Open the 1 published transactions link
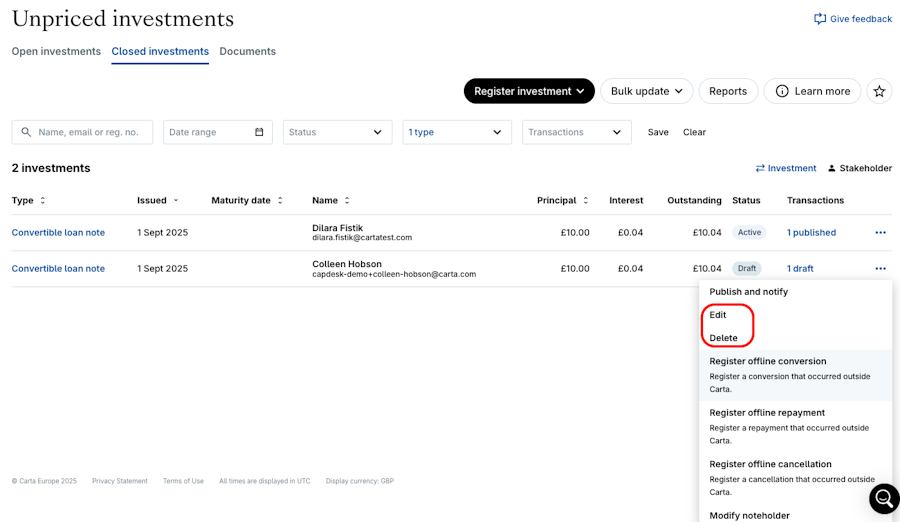 pos(811,233)
